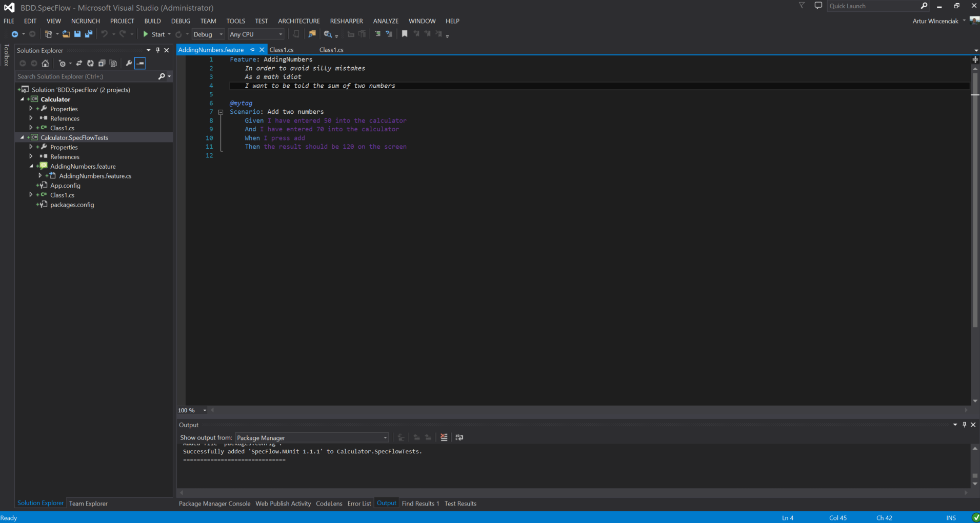
Task: Click the Home icon in Solution Explorer
Action: coord(45,64)
